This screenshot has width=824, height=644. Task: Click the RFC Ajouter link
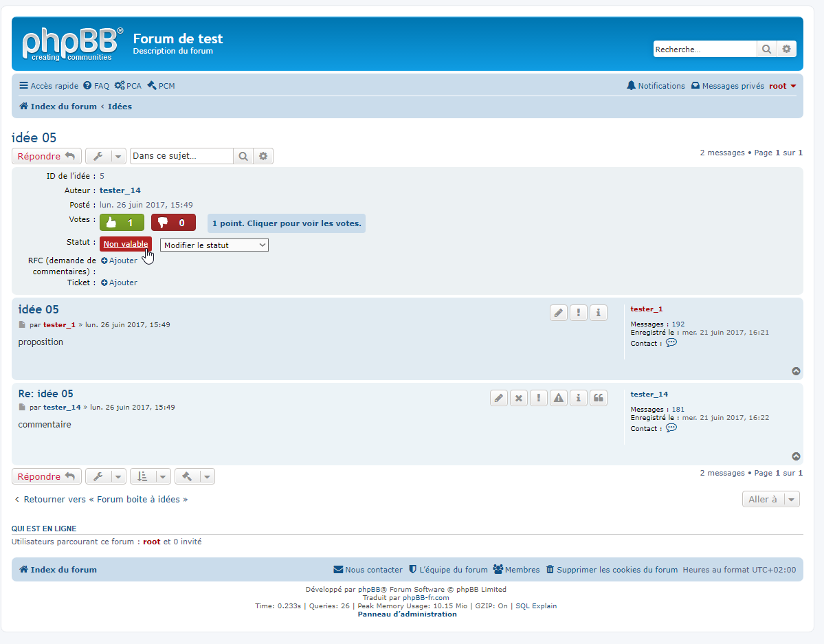pos(120,260)
